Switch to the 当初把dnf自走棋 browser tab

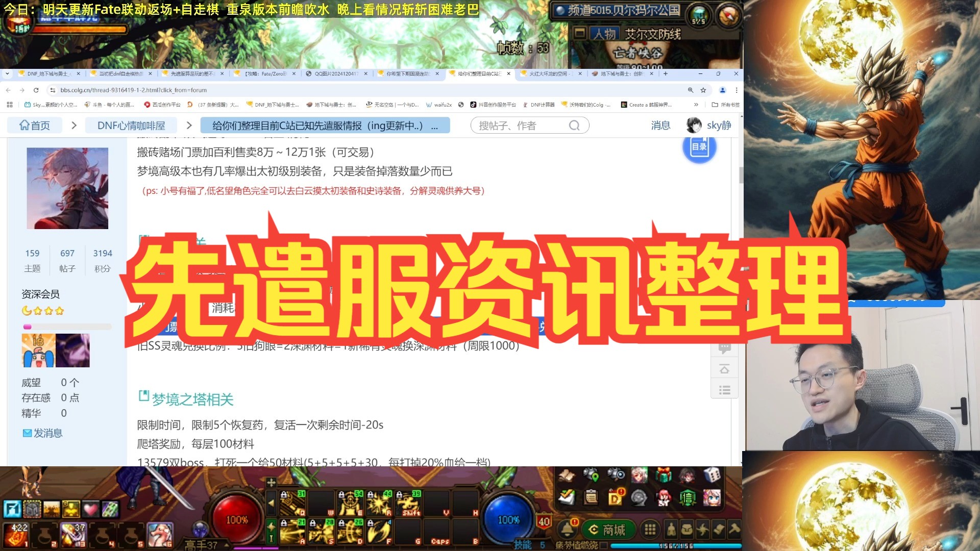pos(121,74)
